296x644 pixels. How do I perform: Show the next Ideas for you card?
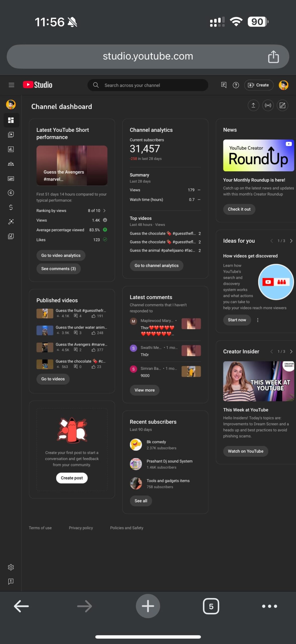tap(291, 241)
